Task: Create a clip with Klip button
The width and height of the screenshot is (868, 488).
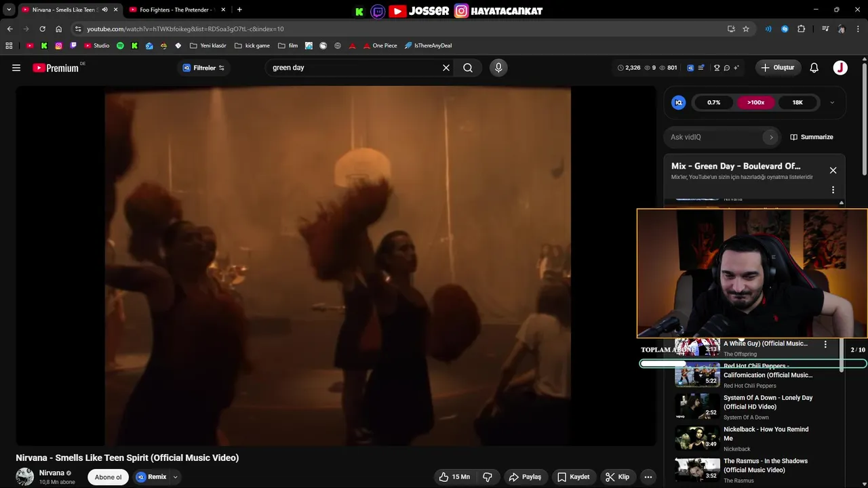Action: pos(617,477)
